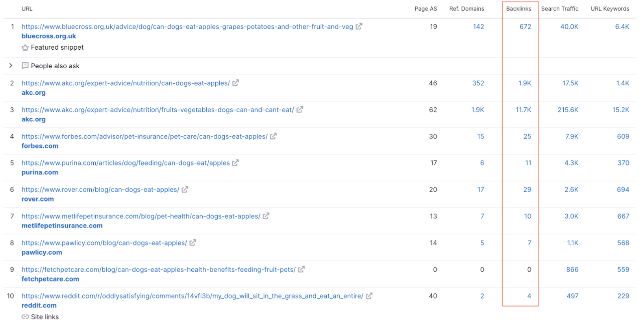Open 229 URL keywords for reddit.com
Image resolution: width=644 pixels, height=328 pixels.
click(623, 296)
